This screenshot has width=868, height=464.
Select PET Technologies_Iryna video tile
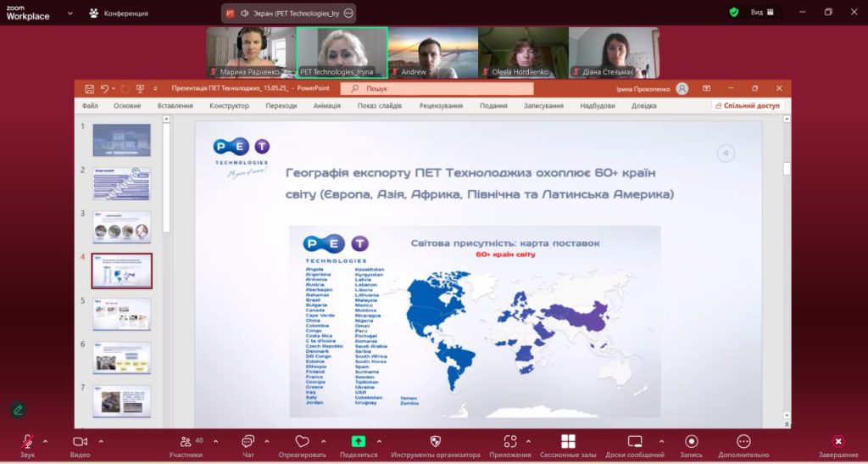point(342,53)
